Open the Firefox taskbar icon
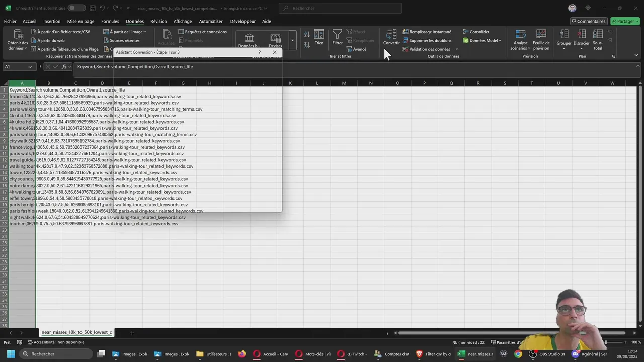Image resolution: width=644 pixels, height=362 pixels. coord(242,354)
